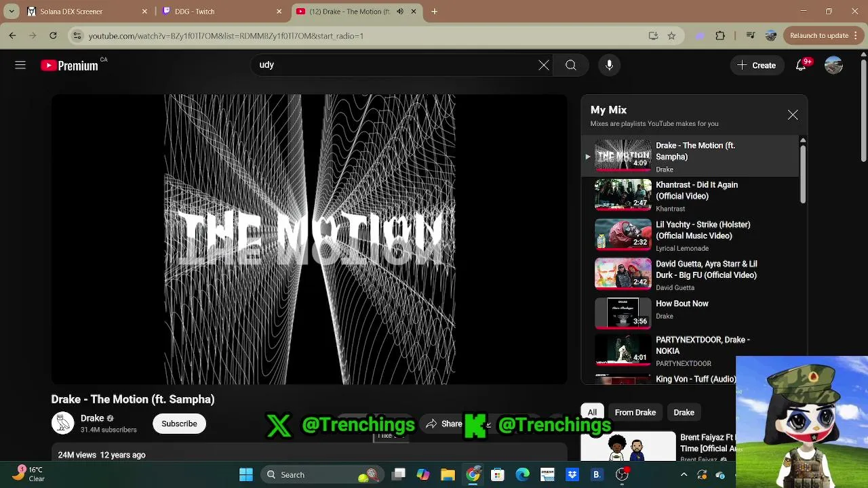The height and width of the screenshot is (488, 868).
Task: Play Khantrast - Did It Again from the mix
Action: (692, 196)
